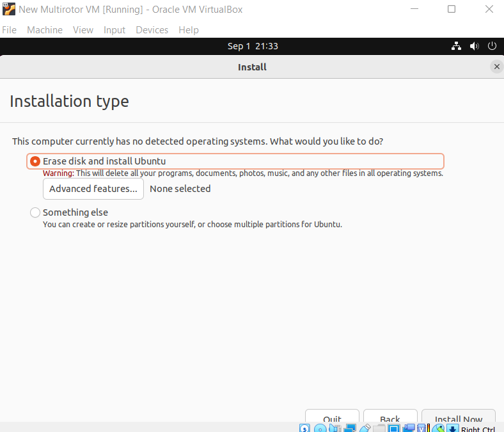Click the Installation type heading
504x432 pixels.
coord(70,101)
